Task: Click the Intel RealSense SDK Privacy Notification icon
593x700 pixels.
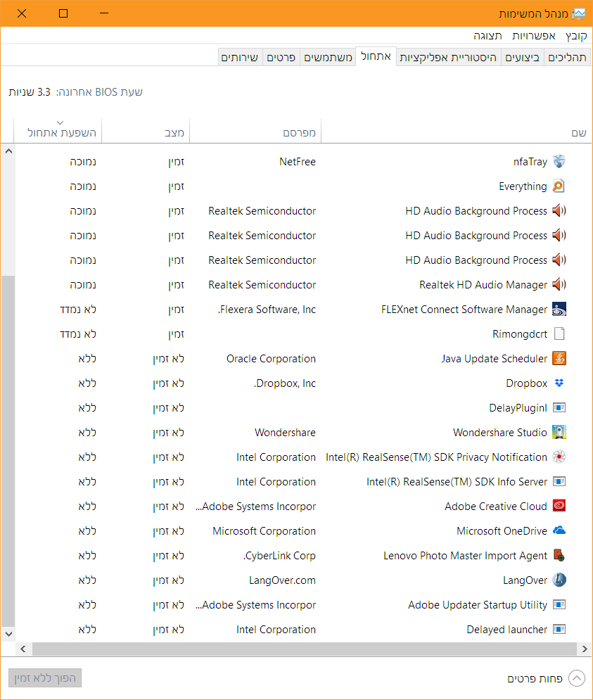Action: pos(559,457)
